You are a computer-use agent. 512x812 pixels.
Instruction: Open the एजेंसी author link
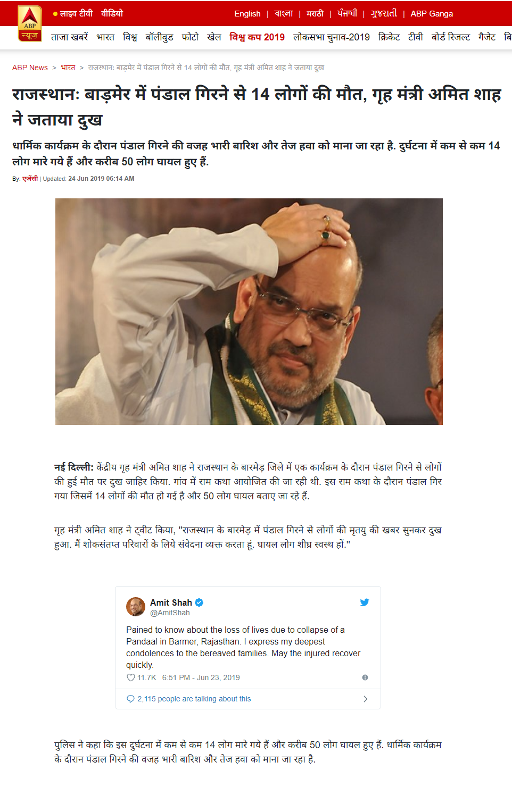click(x=30, y=179)
